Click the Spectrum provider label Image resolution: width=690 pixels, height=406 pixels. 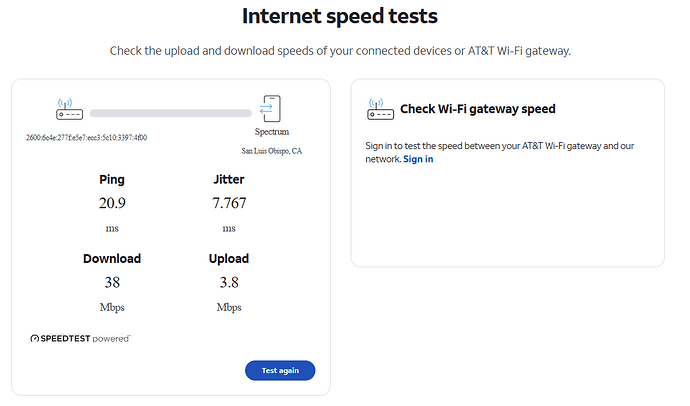click(x=272, y=132)
